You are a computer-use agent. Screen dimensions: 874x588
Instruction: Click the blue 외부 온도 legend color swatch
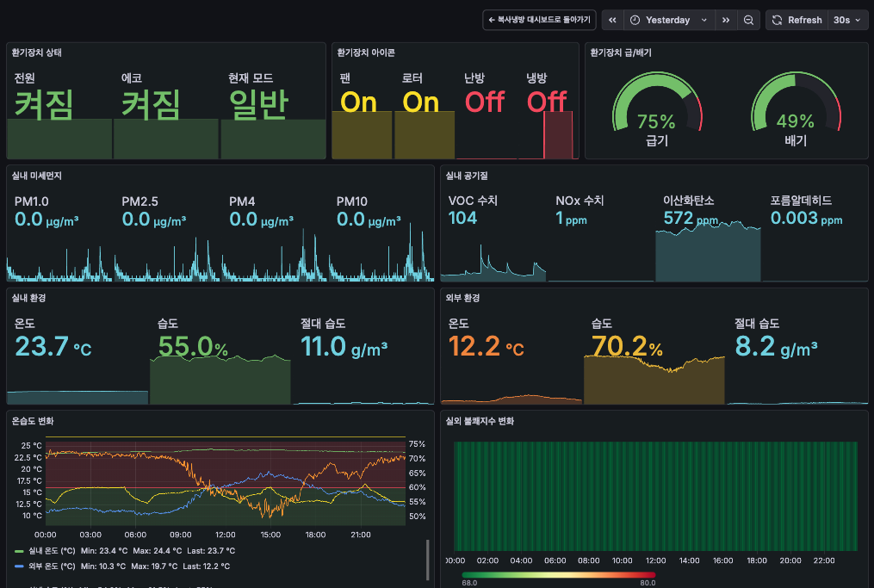(x=19, y=566)
